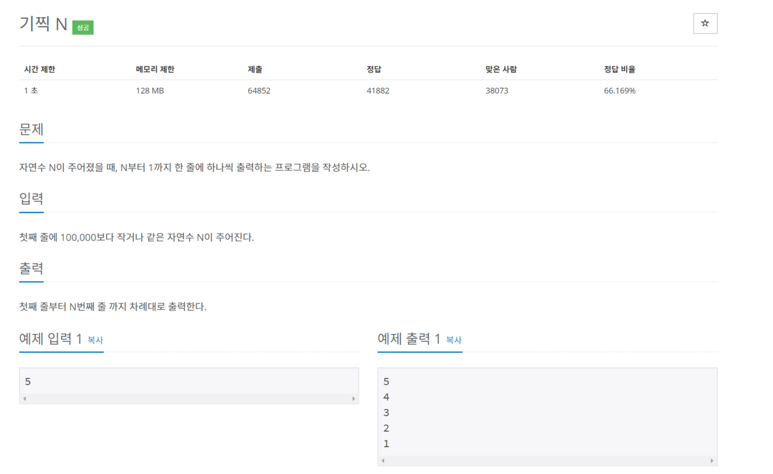Click the memory limit value 128 MB
773x474 pixels.
coord(150,91)
